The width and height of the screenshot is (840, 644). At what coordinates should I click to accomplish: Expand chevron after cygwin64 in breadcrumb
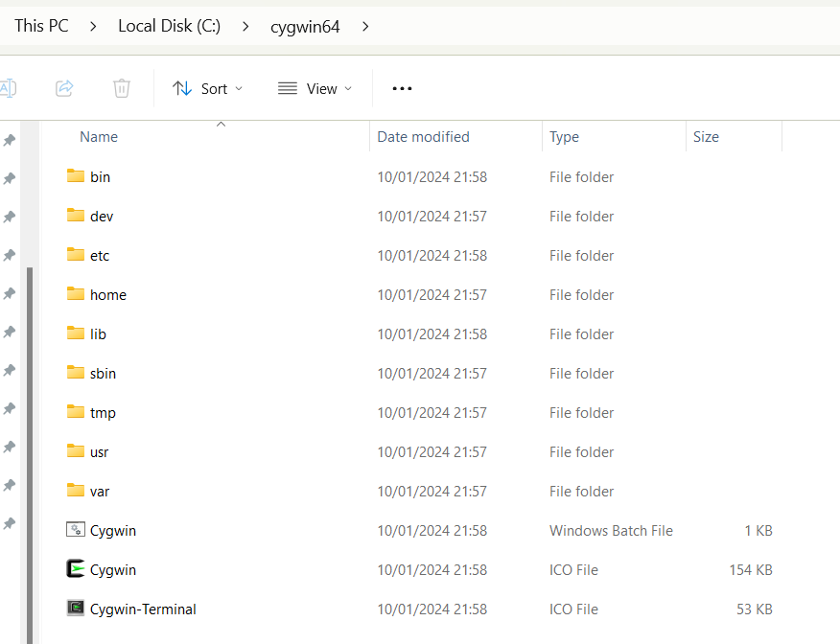tap(365, 27)
